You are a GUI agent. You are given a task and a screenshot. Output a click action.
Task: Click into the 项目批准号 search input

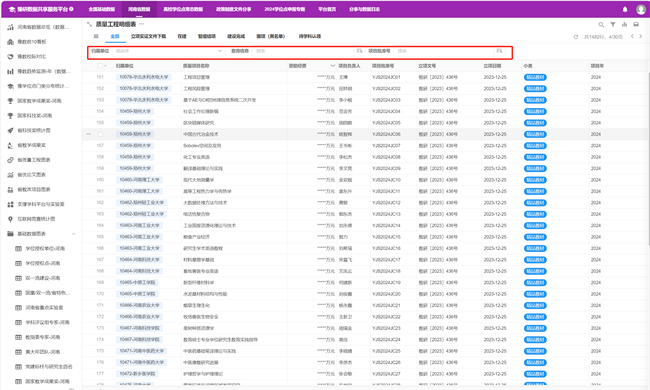445,51
